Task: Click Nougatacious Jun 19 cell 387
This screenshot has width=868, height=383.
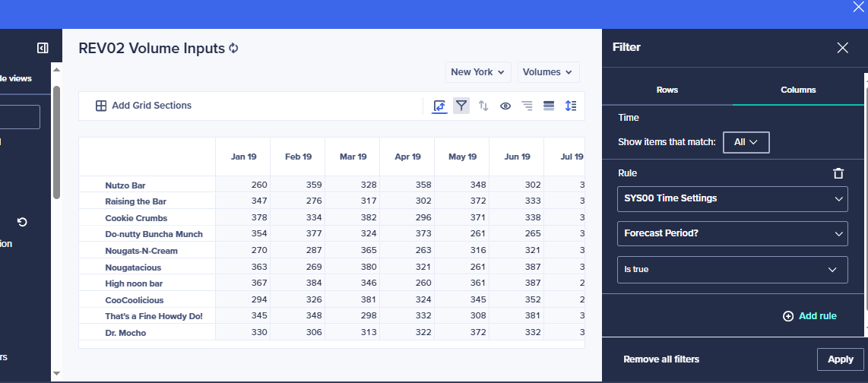Action: [x=517, y=267]
